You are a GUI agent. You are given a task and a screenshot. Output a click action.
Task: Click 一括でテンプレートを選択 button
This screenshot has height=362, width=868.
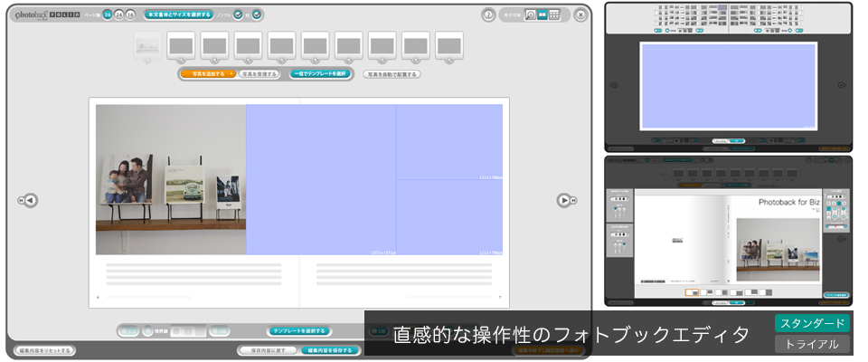[320, 73]
